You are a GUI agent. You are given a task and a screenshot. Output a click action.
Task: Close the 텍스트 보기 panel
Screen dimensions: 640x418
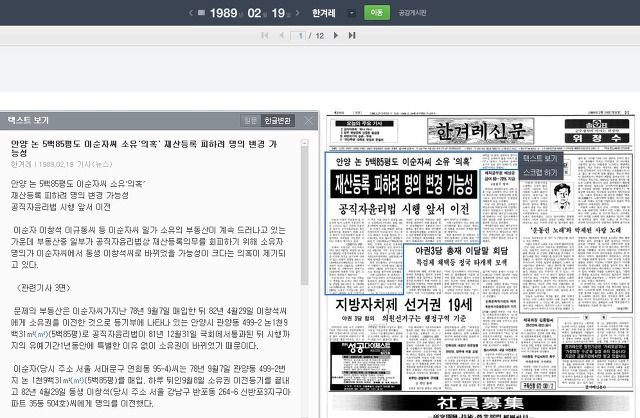tap(309, 120)
